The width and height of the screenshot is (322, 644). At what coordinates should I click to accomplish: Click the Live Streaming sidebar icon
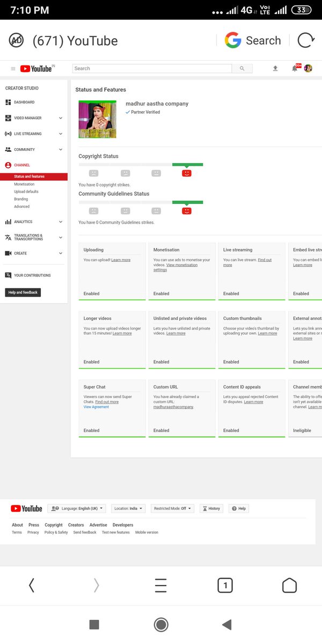point(8,134)
